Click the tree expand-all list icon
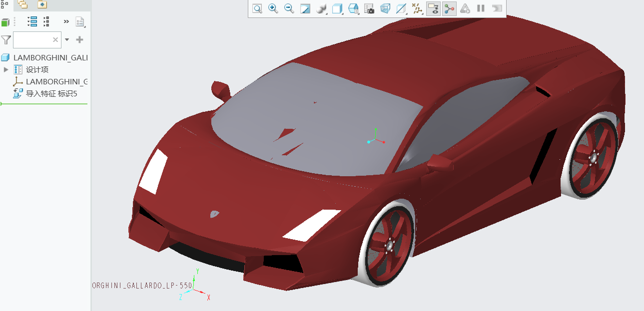The image size is (644, 311). (32, 21)
